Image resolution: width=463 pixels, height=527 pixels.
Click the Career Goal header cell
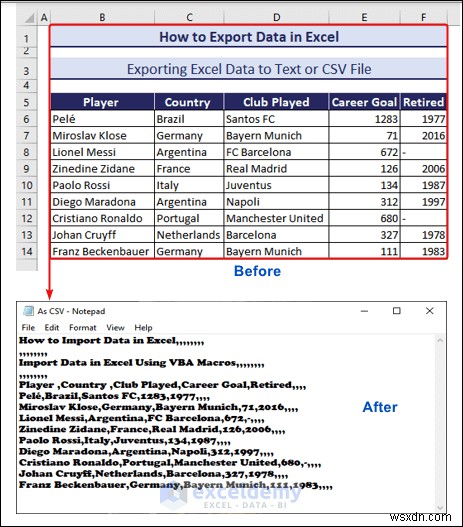[364, 102]
